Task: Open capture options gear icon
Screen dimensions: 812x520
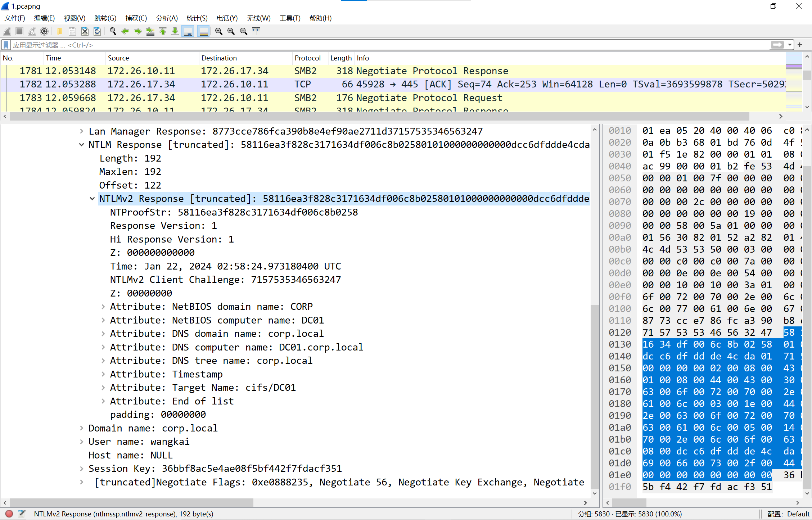Action: (44, 31)
